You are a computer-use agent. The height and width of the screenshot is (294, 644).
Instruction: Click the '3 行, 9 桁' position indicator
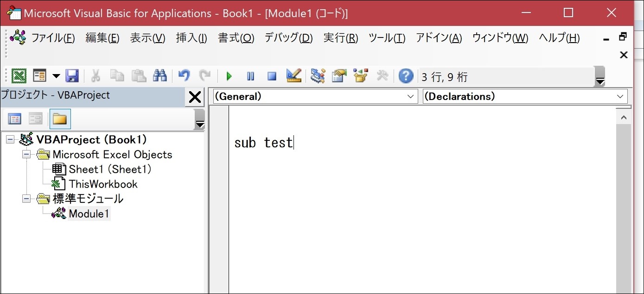pos(444,77)
